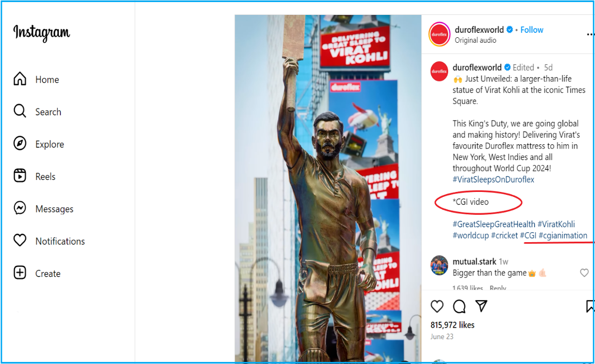
Task: Like the post with the heart icon
Action: (x=437, y=306)
